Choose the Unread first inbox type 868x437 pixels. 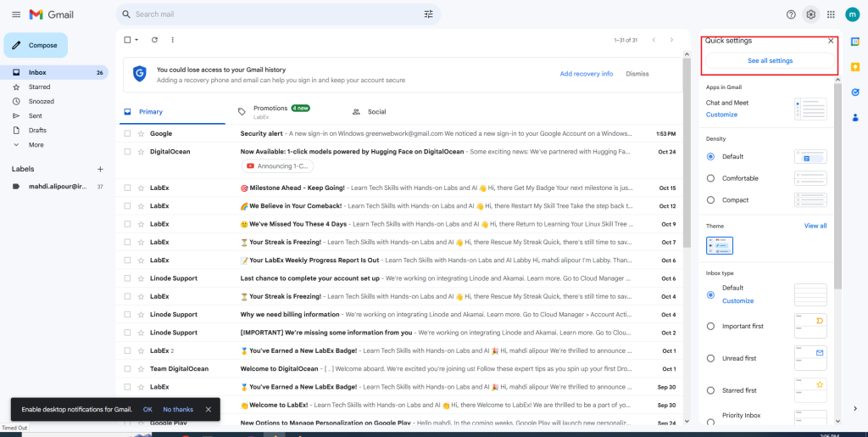click(710, 358)
